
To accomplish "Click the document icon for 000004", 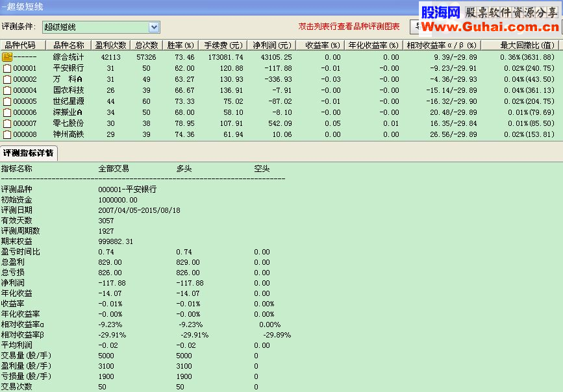I will click(x=7, y=90).
